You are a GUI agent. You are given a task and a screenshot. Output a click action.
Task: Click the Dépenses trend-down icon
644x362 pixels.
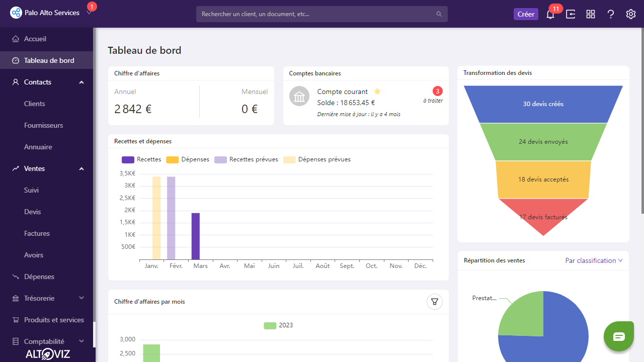click(x=15, y=277)
